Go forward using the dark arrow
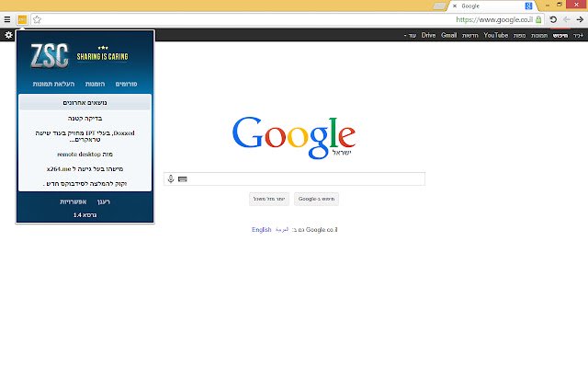588x368 pixels. click(580, 19)
